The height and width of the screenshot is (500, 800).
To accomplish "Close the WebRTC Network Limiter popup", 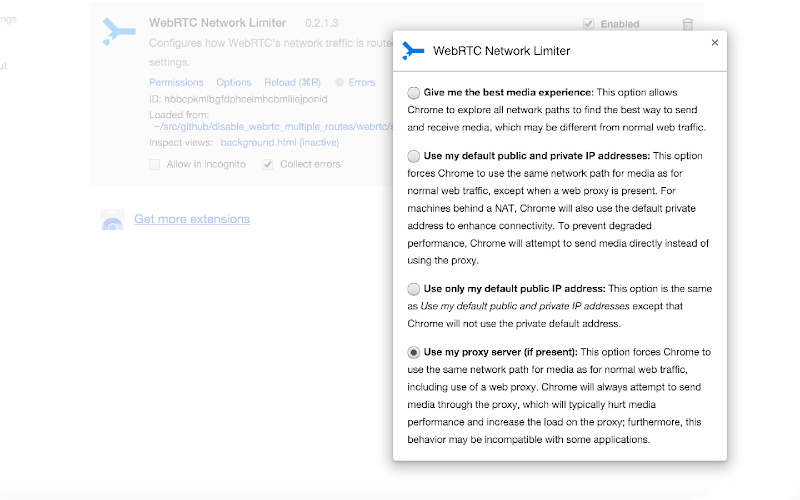I will [715, 43].
